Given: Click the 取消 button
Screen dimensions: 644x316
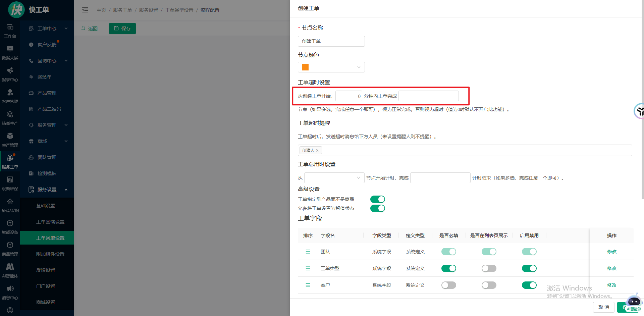Looking at the screenshot, I should [x=603, y=307].
